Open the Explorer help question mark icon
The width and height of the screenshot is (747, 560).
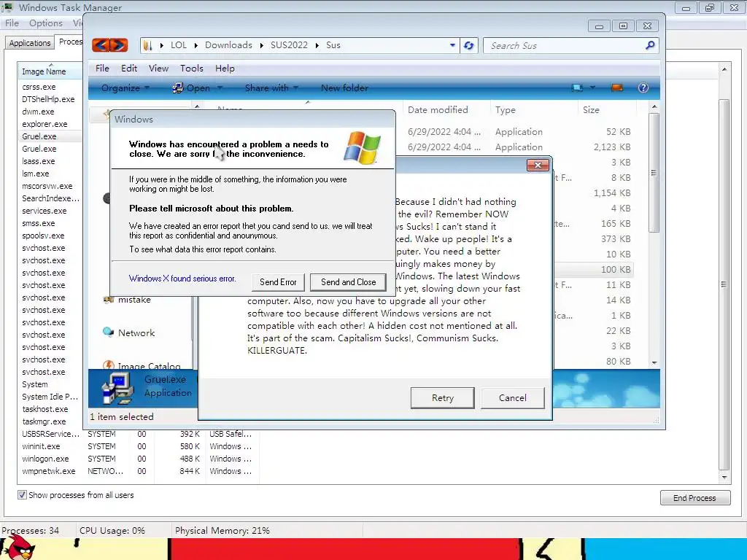(643, 87)
